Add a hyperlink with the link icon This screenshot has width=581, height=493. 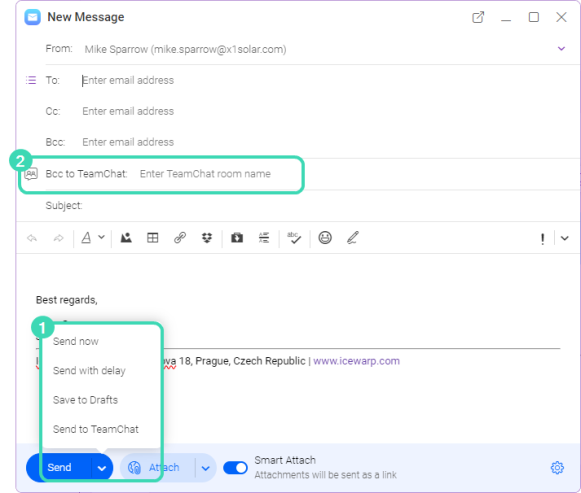(x=180, y=237)
